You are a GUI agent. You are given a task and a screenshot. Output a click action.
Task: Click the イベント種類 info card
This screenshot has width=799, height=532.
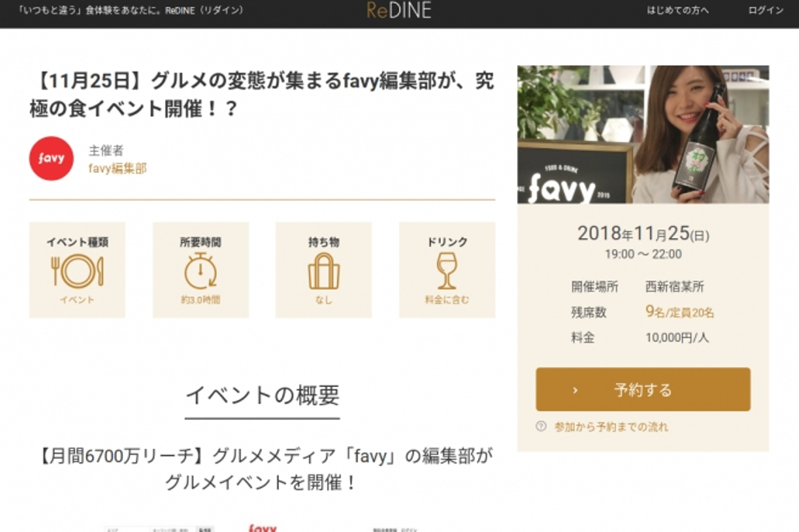[x=77, y=270]
